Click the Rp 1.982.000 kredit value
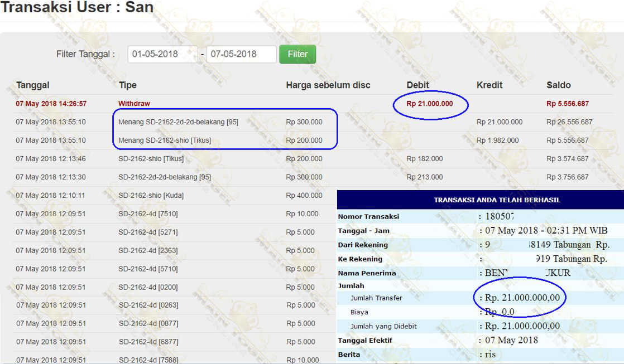Image resolution: width=624 pixels, height=364 pixels. tap(497, 140)
